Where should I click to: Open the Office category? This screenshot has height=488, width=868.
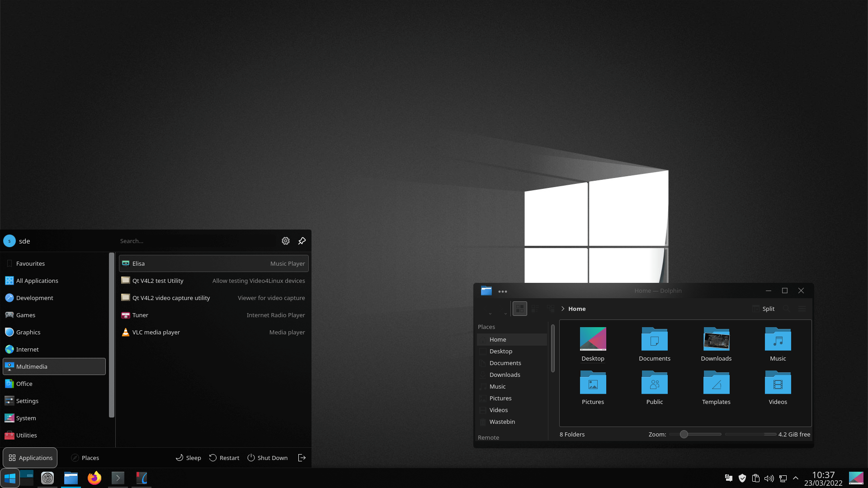(x=54, y=384)
